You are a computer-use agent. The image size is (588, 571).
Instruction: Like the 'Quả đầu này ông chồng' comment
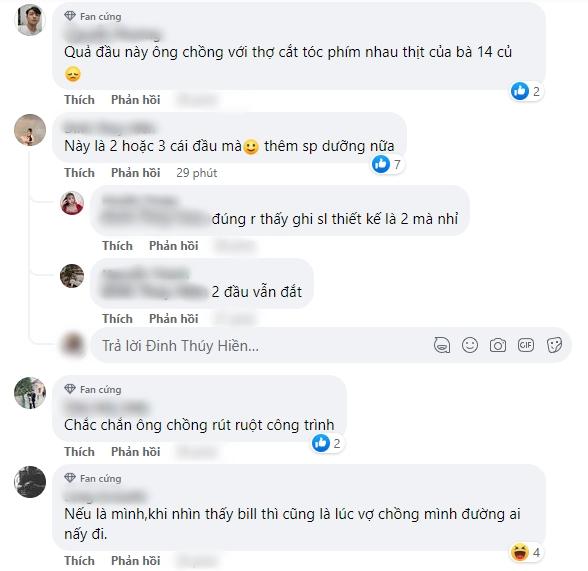(79, 100)
